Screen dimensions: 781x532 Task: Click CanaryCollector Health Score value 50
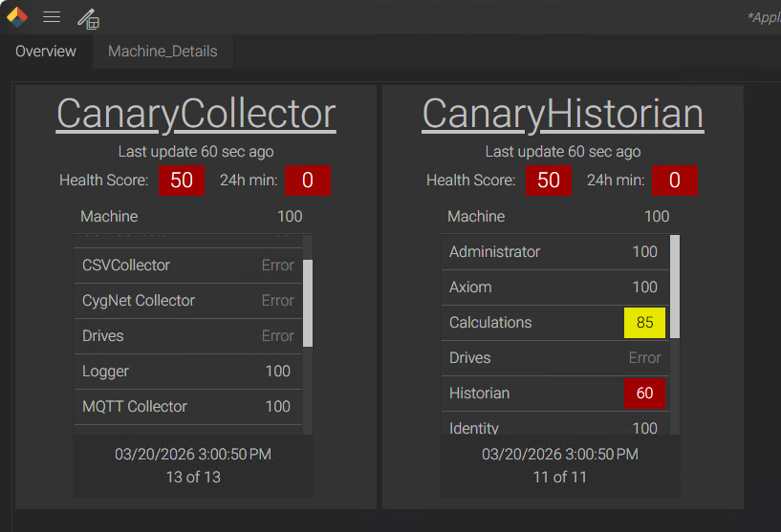point(182,181)
